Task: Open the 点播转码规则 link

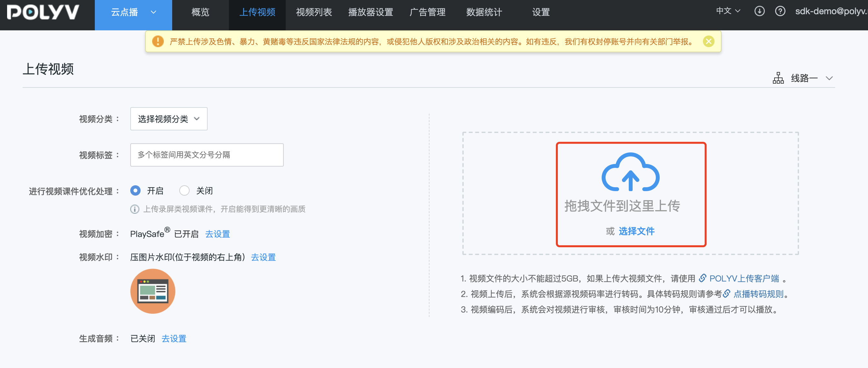Action: click(758, 294)
